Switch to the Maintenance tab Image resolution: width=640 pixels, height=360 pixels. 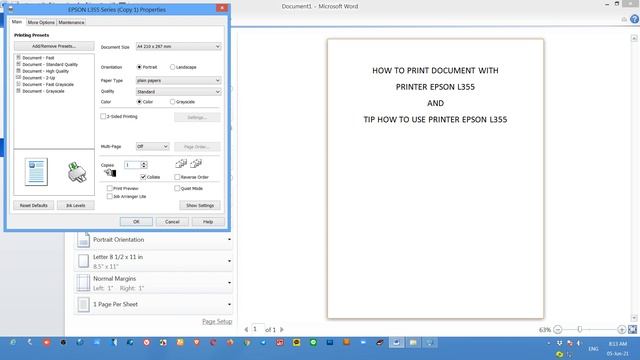[71, 22]
